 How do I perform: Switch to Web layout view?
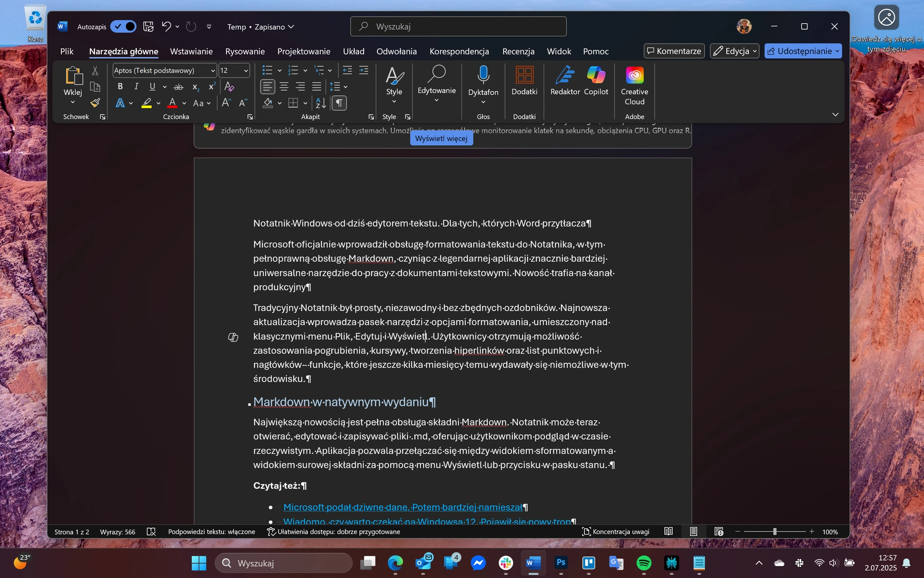point(719,532)
